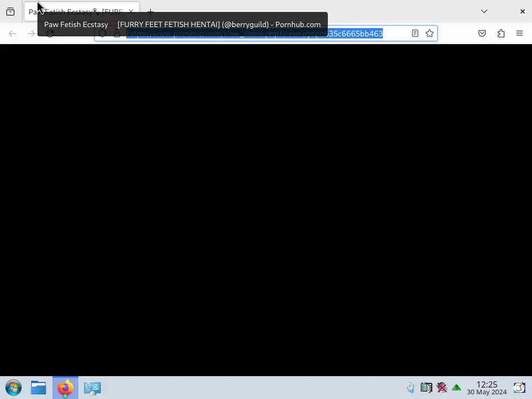
Task: Open the system monitor tray icon
Action: pyautogui.click(x=426, y=388)
